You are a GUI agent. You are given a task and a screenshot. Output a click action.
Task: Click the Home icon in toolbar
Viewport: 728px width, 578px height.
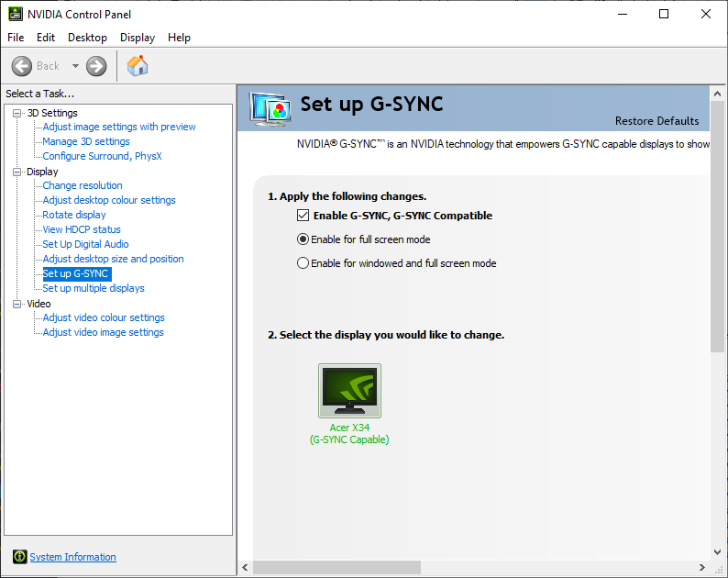138,66
